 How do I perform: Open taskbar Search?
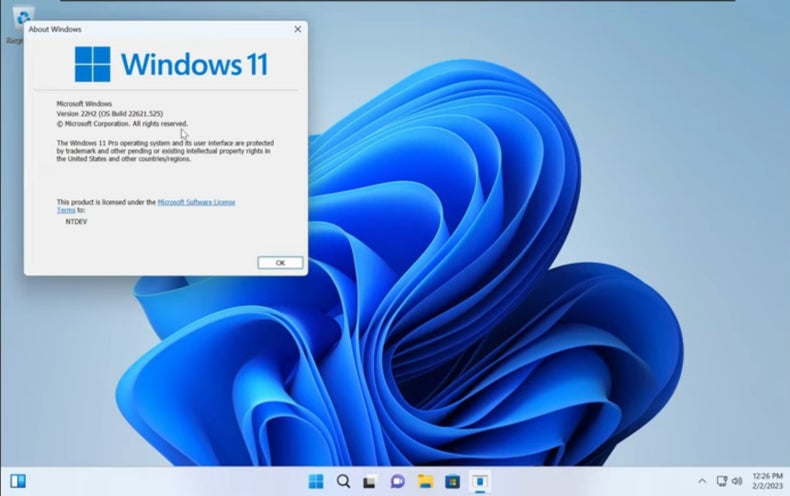pyautogui.click(x=343, y=481)
